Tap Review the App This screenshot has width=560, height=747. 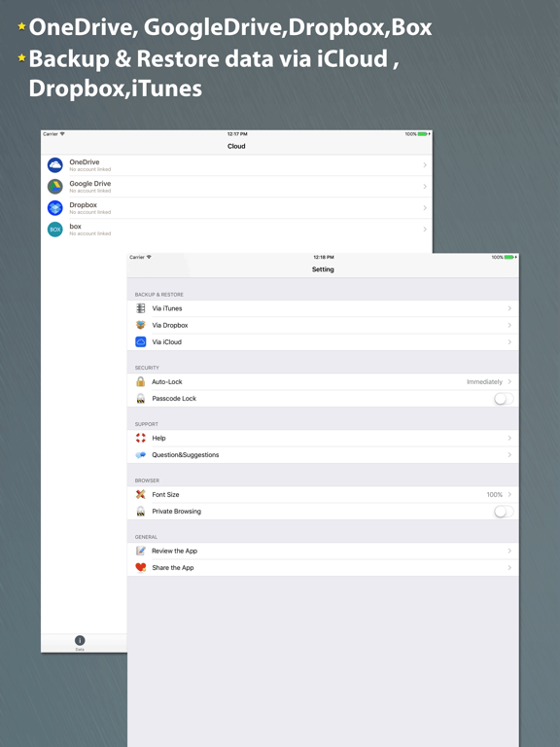point(323,551)
